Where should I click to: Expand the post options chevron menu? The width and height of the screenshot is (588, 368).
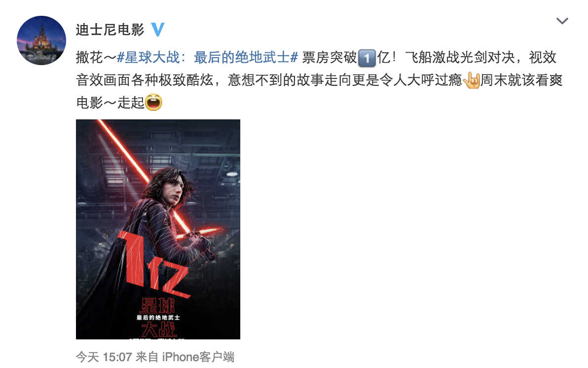(x=562, y=21)
